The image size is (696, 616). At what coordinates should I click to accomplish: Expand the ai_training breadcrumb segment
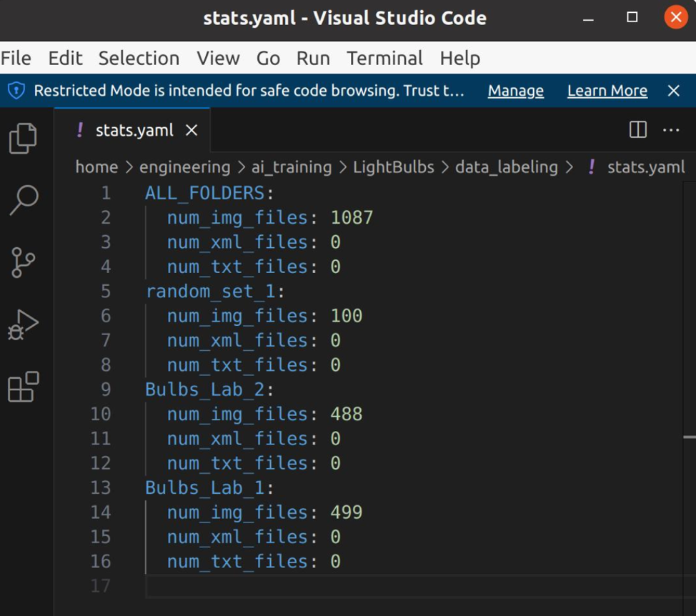tap(292, 167)
